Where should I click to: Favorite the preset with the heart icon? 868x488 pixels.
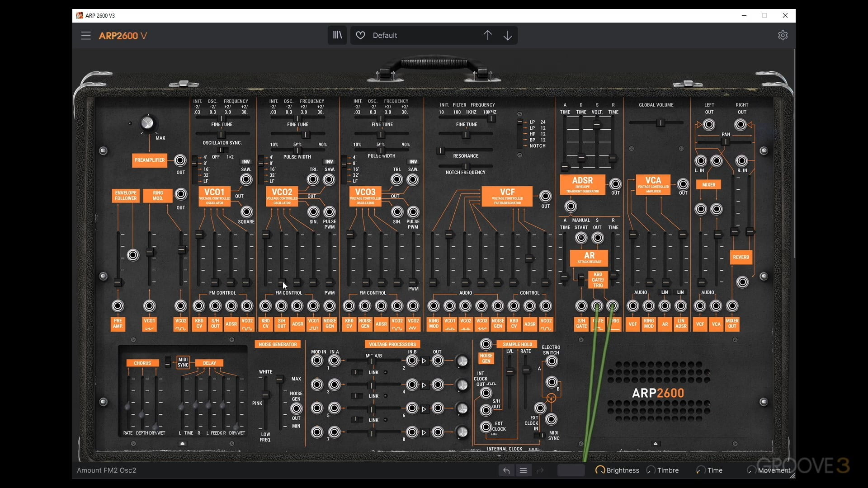(360, 35)
